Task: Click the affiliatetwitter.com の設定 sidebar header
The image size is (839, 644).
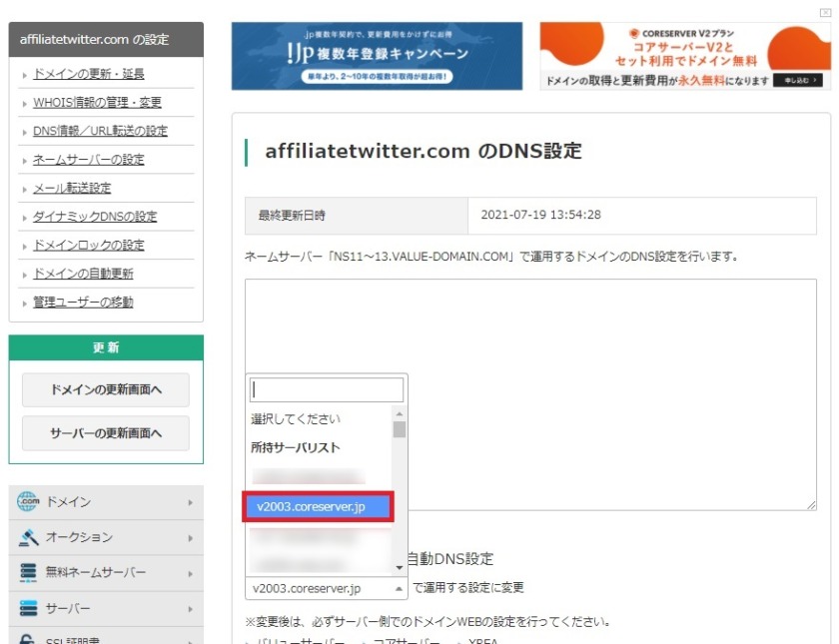Action: [x=106, y=40]
